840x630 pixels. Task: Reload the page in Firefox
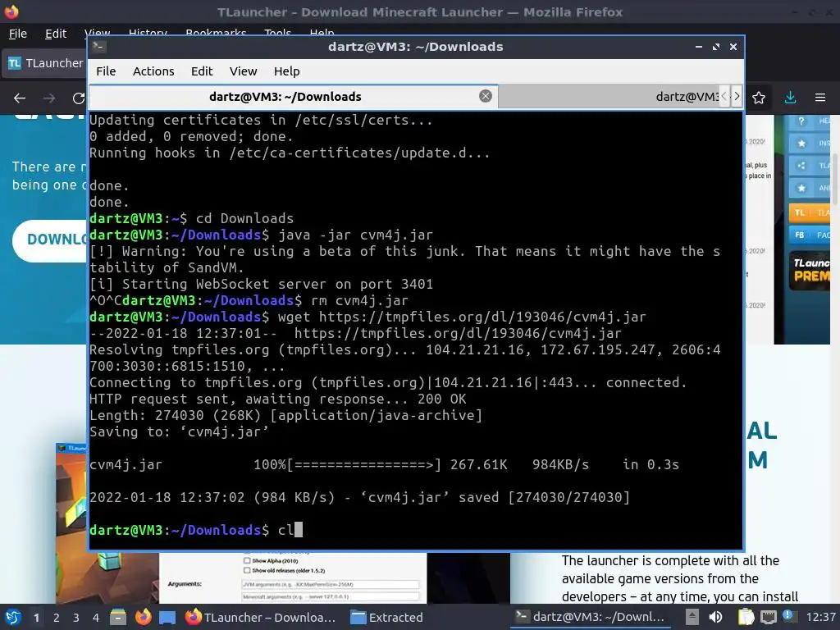(x=79, y=98)
